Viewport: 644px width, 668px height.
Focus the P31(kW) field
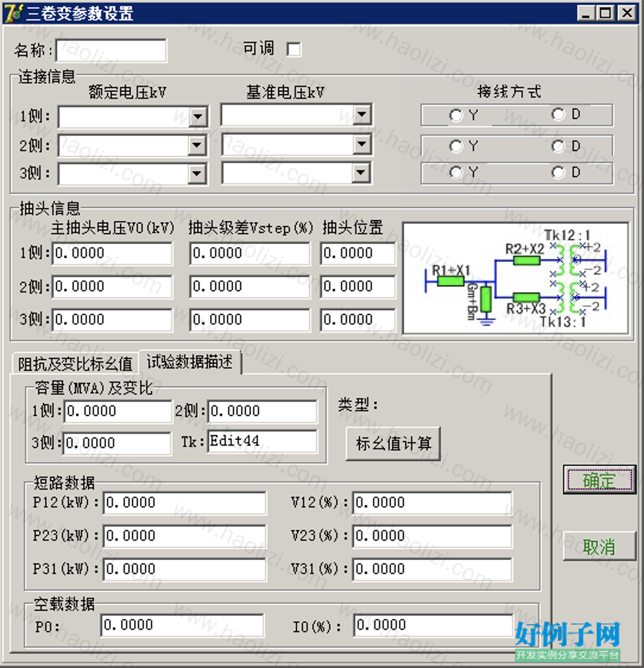(x=185, y=569)
